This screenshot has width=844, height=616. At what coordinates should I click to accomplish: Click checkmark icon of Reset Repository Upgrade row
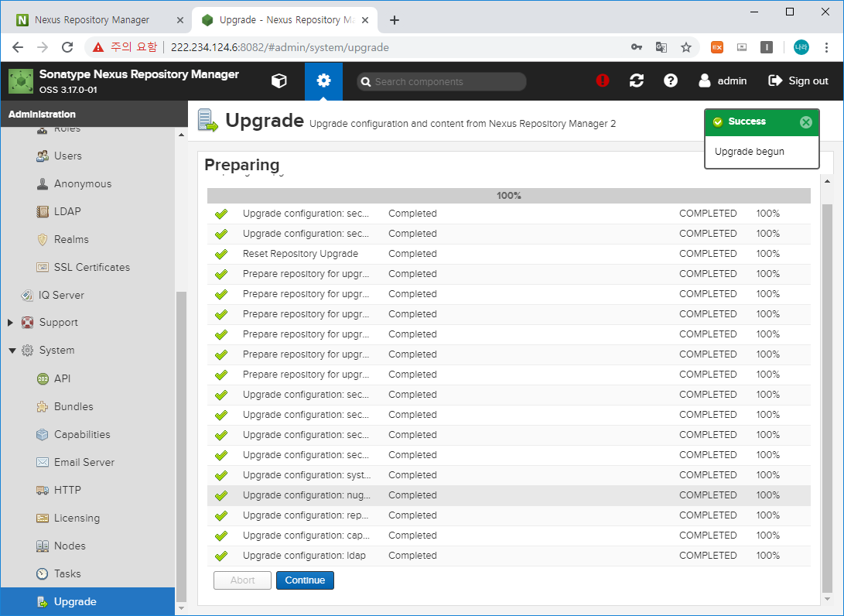[x=221, y=254]
